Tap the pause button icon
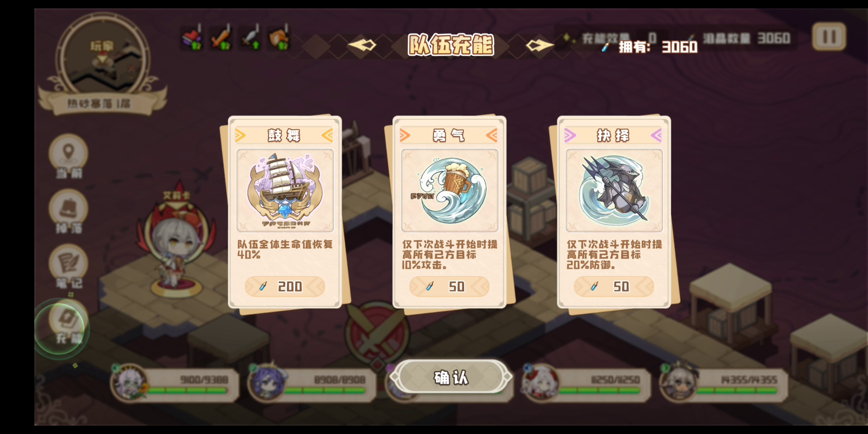This screenshot has height=434, width=868. (829, 37)
